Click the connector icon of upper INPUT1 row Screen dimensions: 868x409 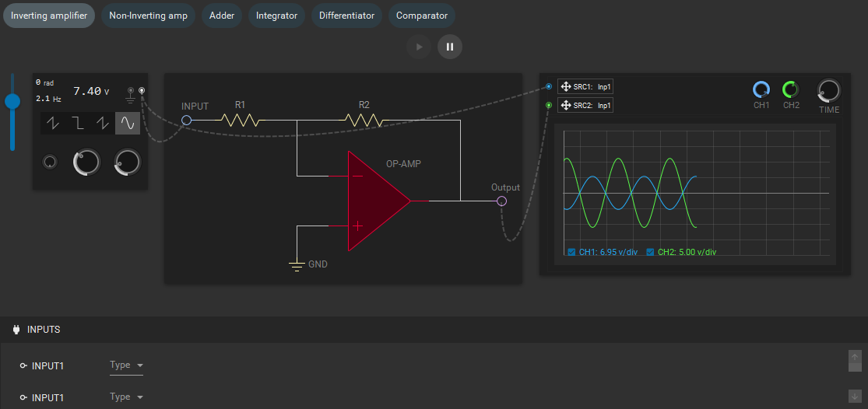23,366
